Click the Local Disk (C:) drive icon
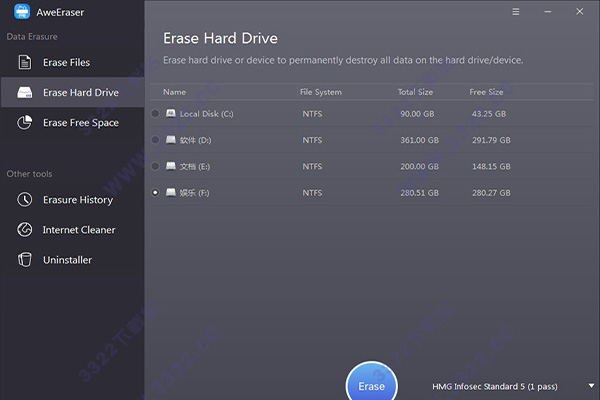This screenshot has height=400, width=600. (171, 113)
